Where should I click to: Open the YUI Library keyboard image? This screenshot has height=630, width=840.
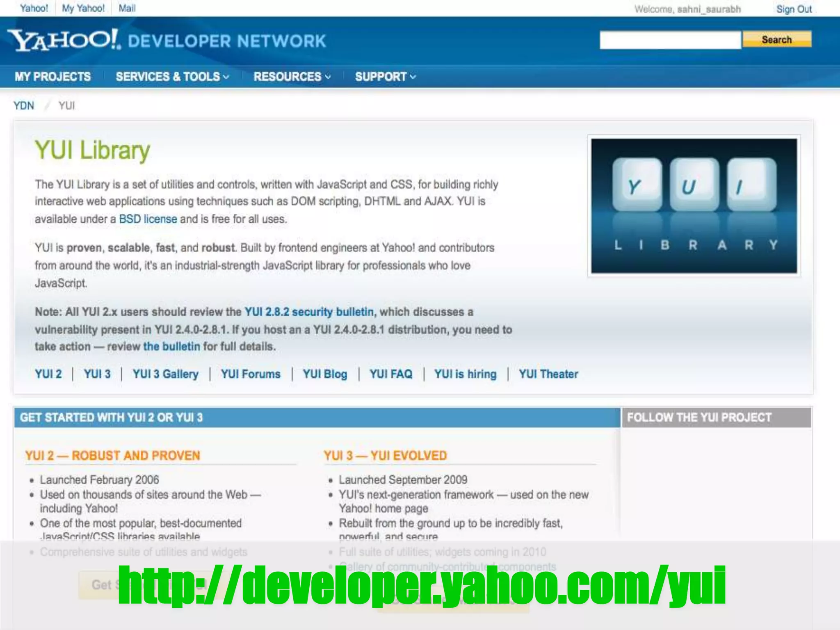(694, 206)
